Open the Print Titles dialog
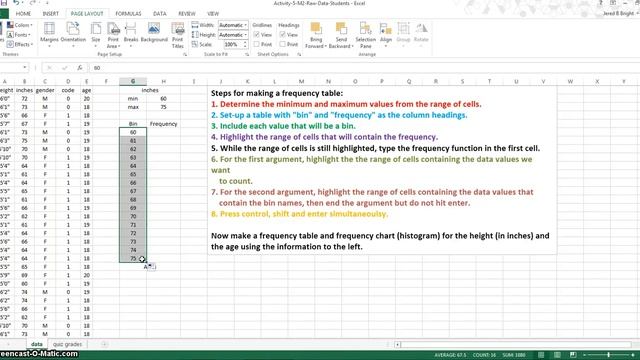This screenshot has height=360, width=640. click(178, 35)
